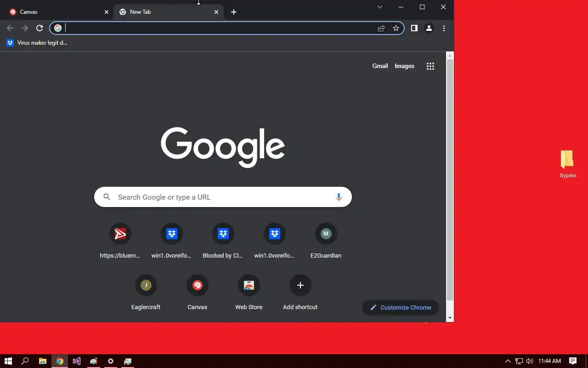The height and width of the screenshot is (368, 588).
Task: Open the https://bluem... shortcut tile
Action: [x=120, y=241]
